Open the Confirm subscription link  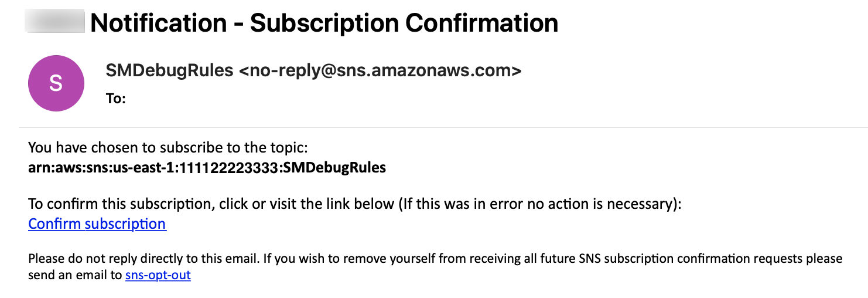97,224
